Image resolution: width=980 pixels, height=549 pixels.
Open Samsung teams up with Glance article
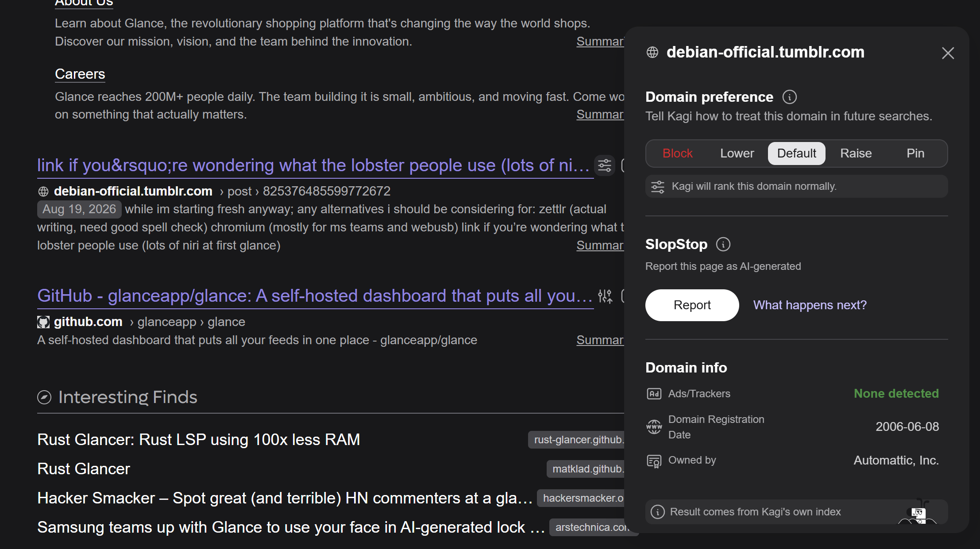click(x=291, y=527)
